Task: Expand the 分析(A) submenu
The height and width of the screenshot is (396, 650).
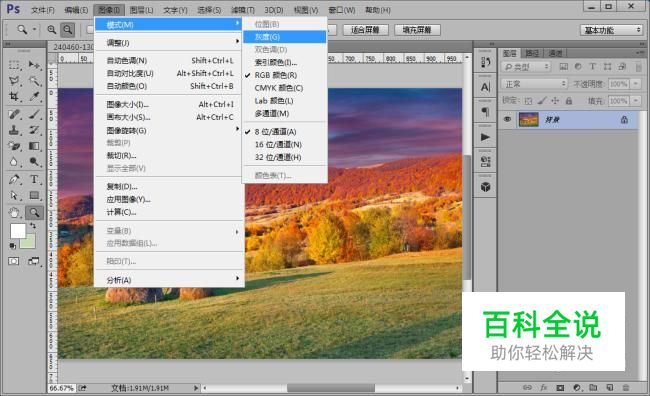Action: [169, 280]
